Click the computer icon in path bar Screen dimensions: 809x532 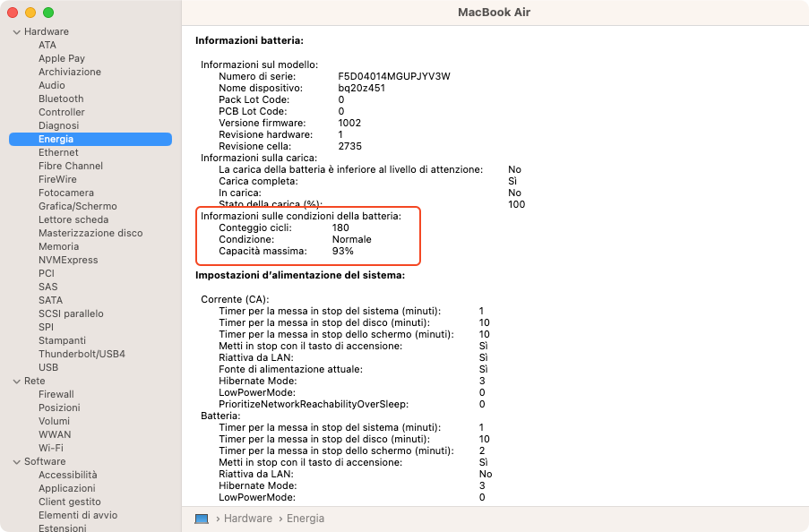[x=202, y=519]
